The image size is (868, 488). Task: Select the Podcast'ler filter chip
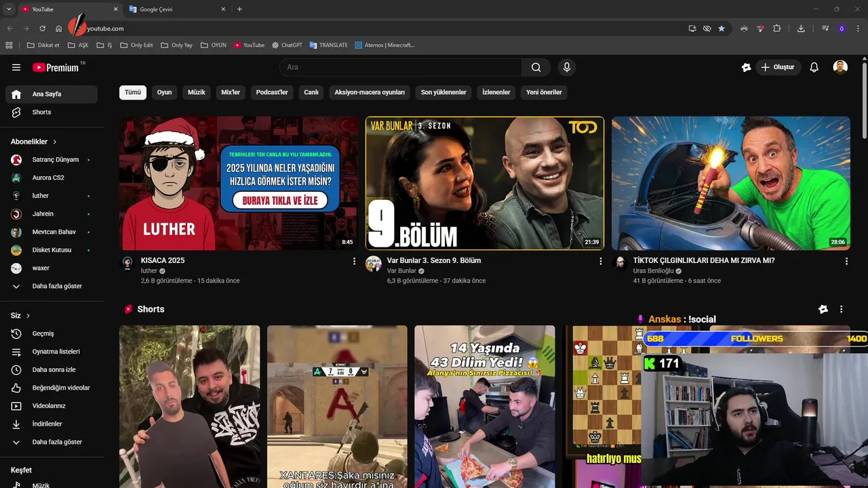[x=272, y=92]
